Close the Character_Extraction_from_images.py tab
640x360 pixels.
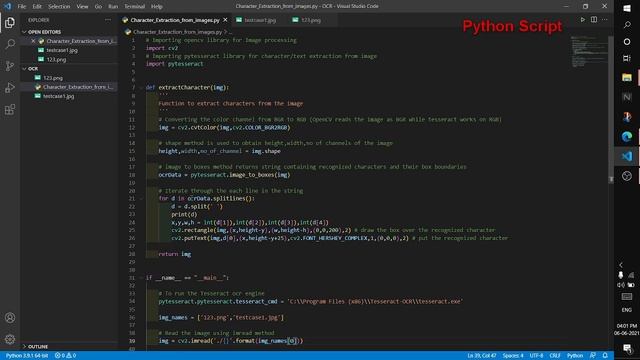pos(225,20)
